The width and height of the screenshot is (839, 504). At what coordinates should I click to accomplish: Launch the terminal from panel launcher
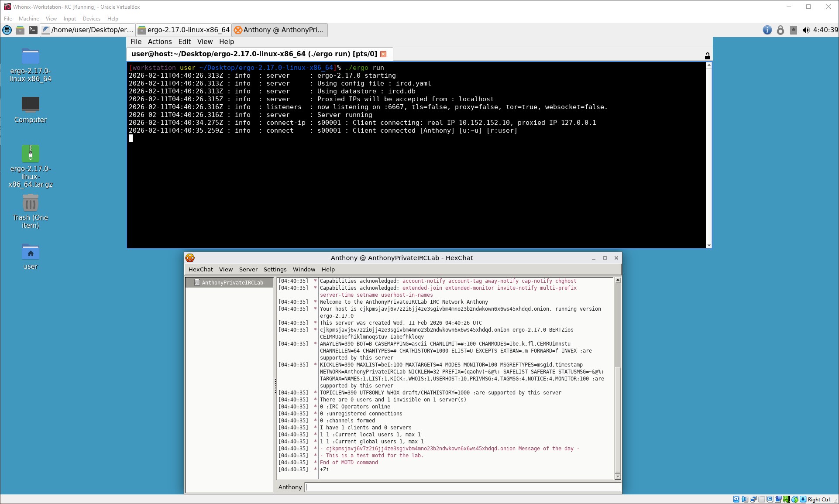coord(33,30)
